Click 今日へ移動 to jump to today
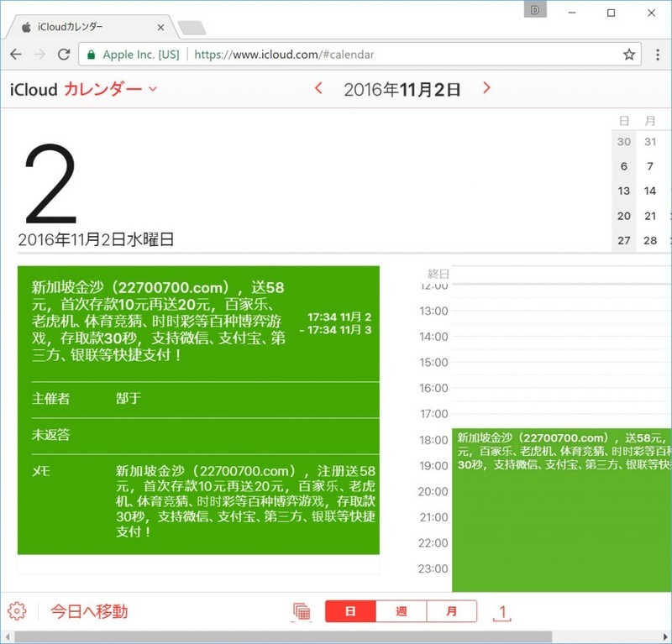Screen dimensions: 672x644 click(89, 611)
